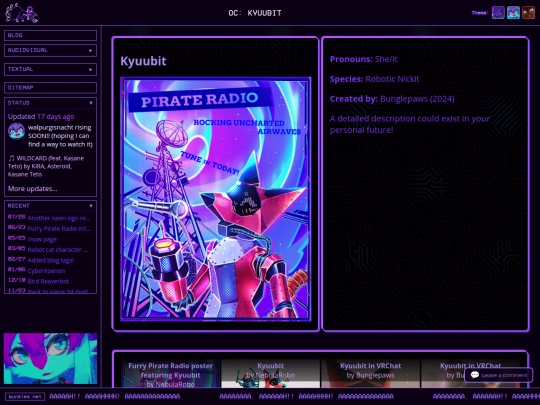Open the 'Bird Reaverbot' recent post
Screen dimensions: 540x405
point(48,281)
